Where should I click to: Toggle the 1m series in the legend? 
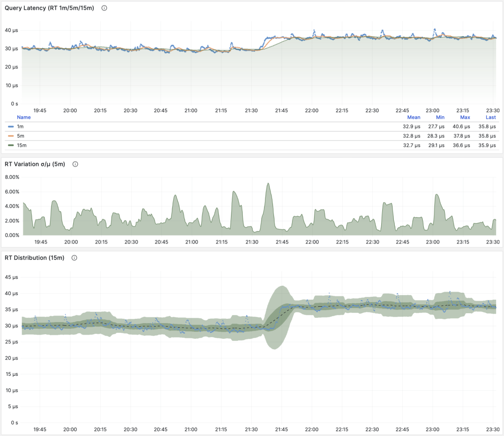(20, 127)
